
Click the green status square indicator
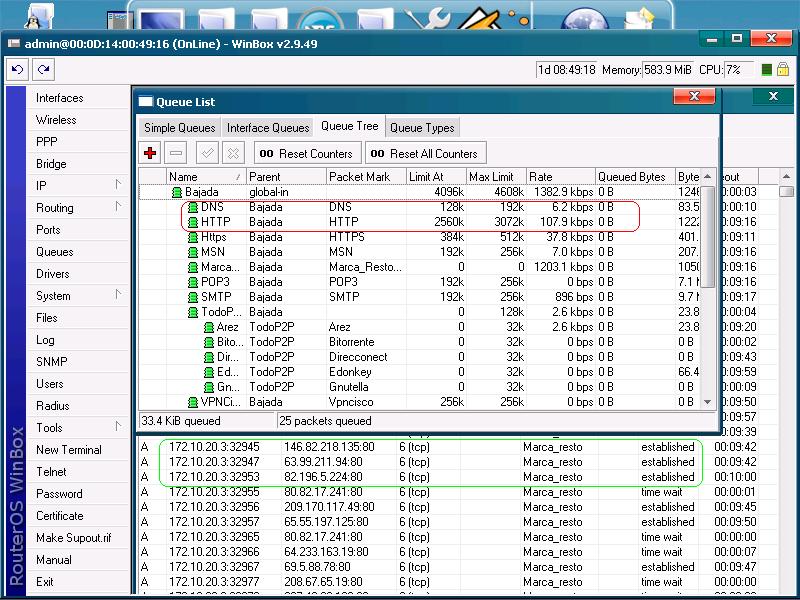(x=766, y=70)
